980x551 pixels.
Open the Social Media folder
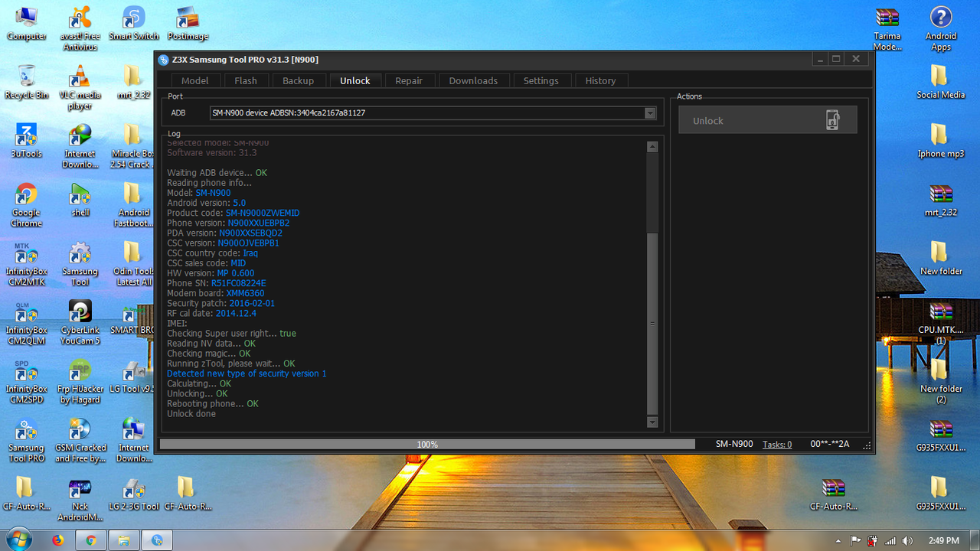coord(940,82)
